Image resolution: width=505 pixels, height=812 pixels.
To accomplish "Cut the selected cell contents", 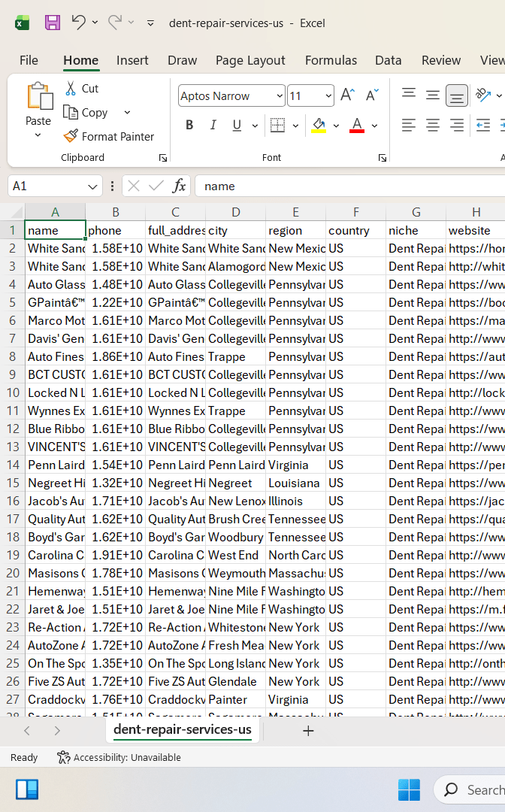I will tap(82, 89).
